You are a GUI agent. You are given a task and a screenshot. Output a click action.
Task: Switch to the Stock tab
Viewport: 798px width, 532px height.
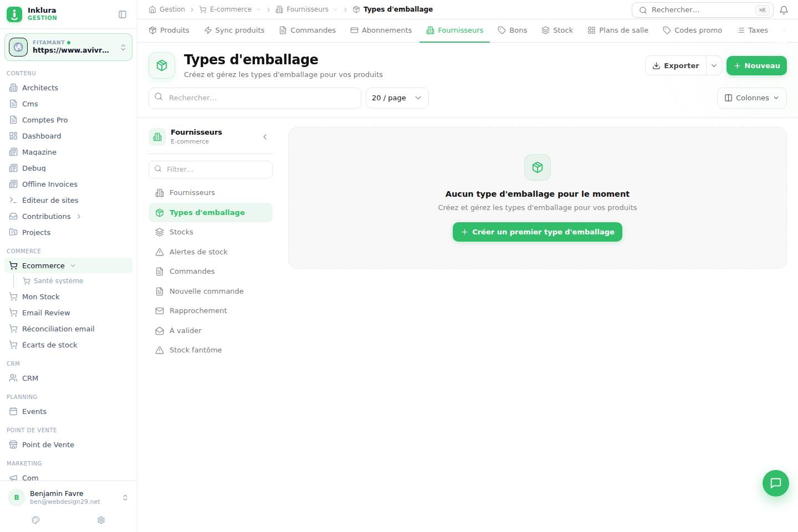point(557,30)
